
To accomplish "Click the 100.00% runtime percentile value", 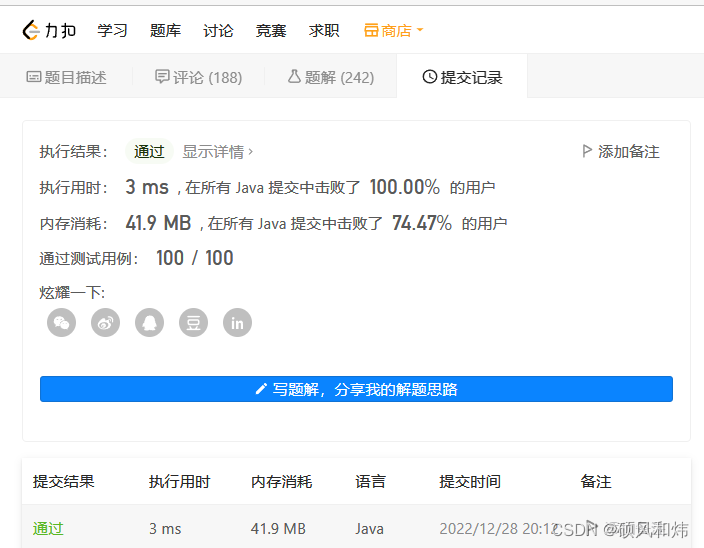I will pos(405,187).
